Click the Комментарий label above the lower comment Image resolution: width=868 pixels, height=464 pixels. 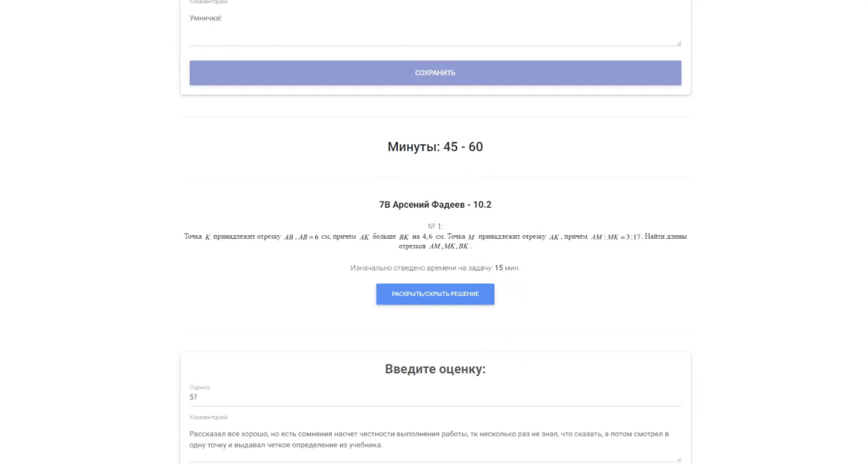208,417
